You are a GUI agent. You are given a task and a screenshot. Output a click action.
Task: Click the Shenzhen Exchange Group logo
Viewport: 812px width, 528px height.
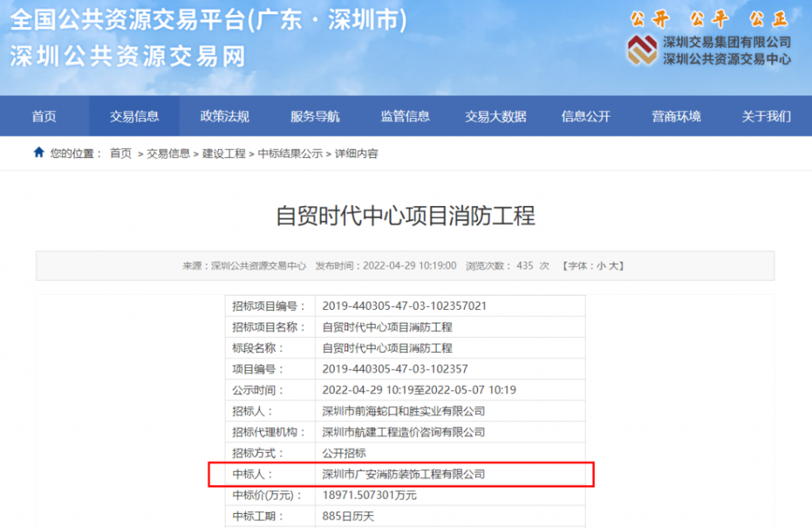(642, 50)
